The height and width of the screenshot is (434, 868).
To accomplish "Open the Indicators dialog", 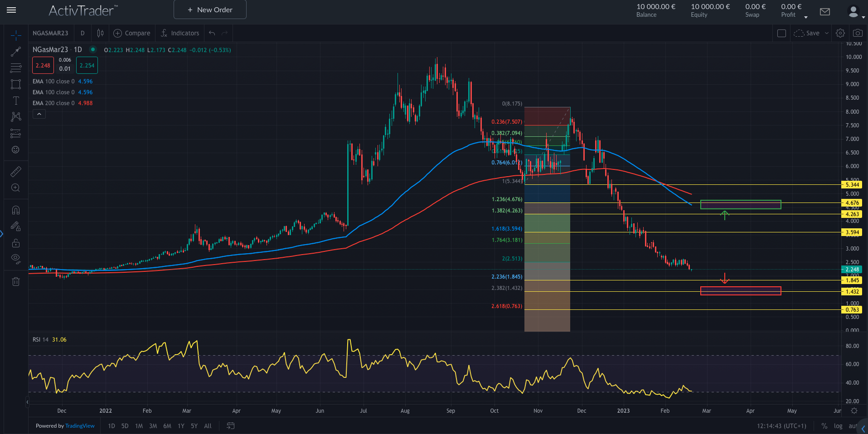I will coord(180,33).
